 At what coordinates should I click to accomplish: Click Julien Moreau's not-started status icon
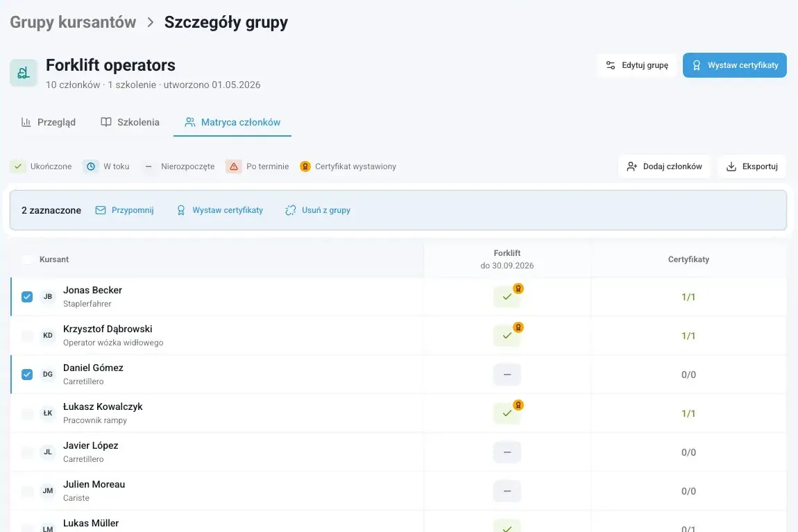[x=507, y=491]
